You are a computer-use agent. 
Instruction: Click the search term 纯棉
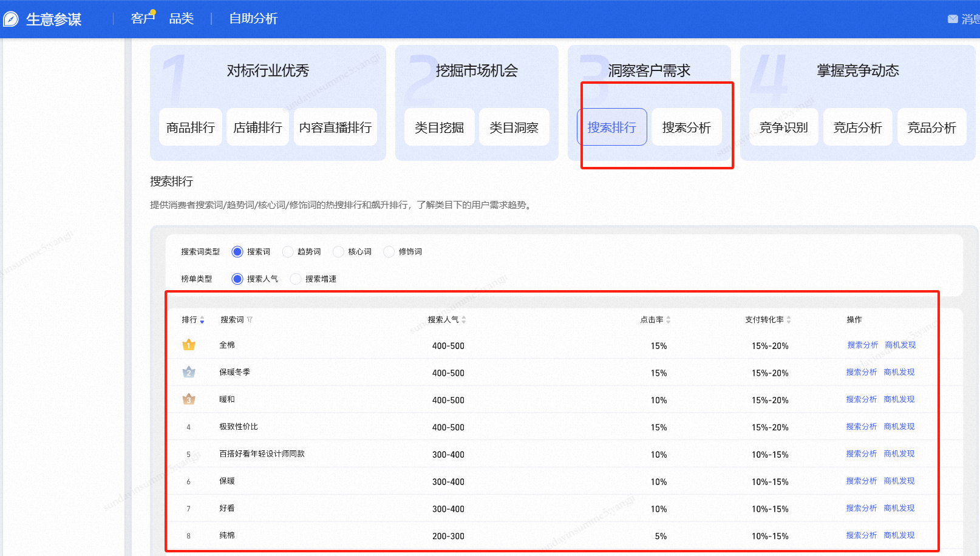pos(227,535)
